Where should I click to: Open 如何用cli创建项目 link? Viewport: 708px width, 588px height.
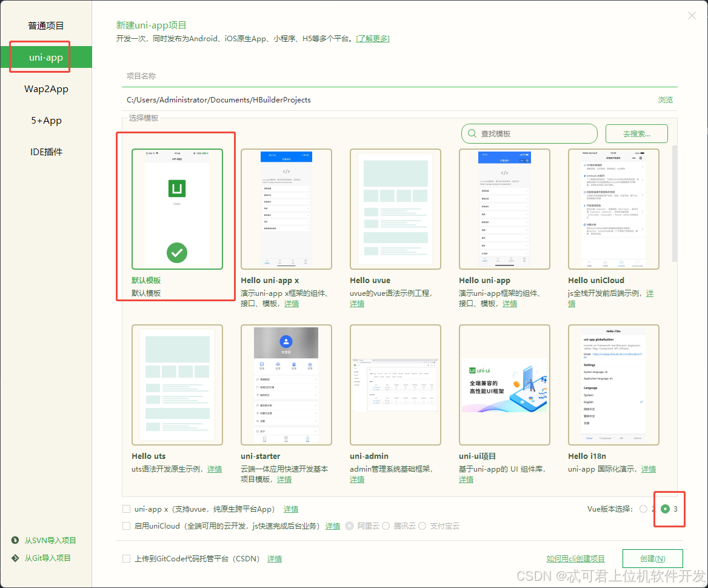pyautogui.click(x=576, y=559)
